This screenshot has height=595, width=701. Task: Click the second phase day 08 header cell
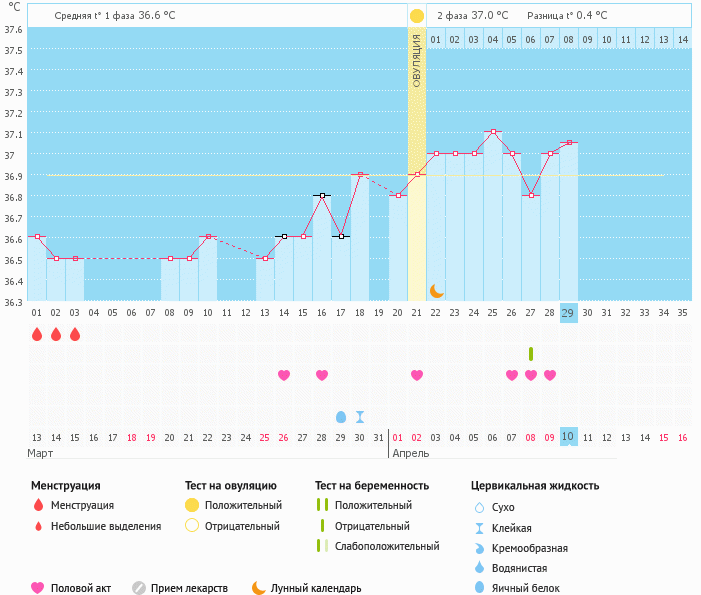click(x=568, y=39)
